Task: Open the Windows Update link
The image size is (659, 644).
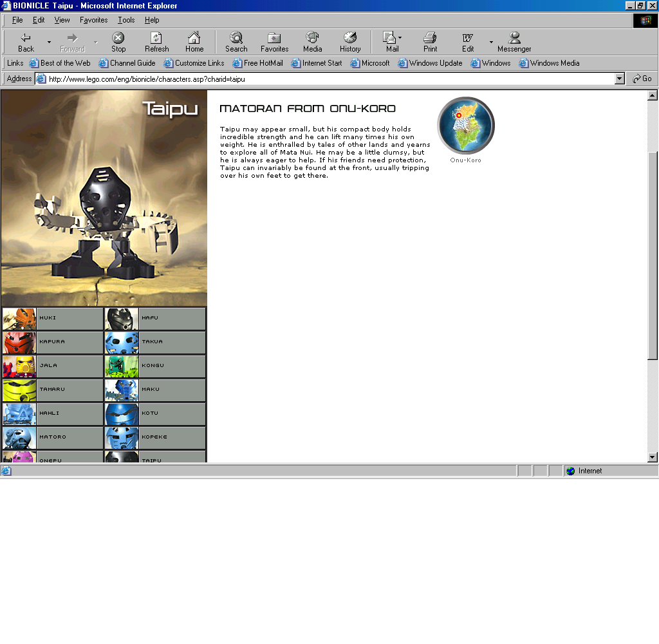Action: [430, 63]
